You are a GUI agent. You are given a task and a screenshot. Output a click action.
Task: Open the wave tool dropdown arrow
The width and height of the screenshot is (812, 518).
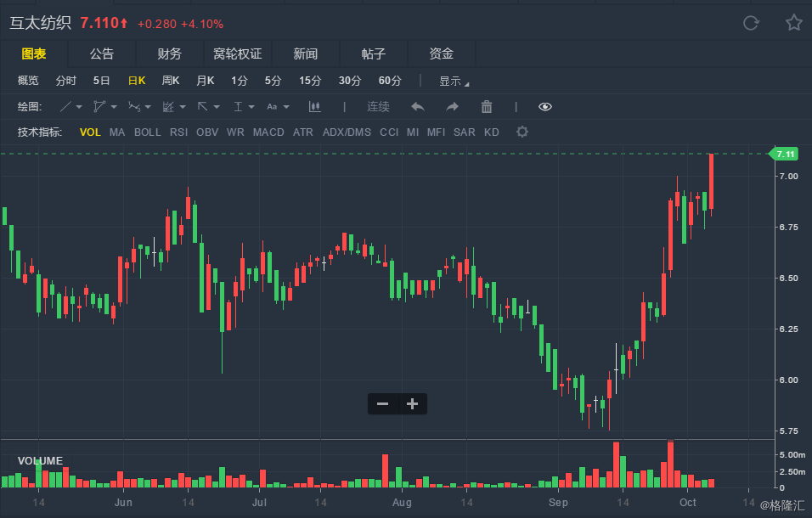coord(148,107)
